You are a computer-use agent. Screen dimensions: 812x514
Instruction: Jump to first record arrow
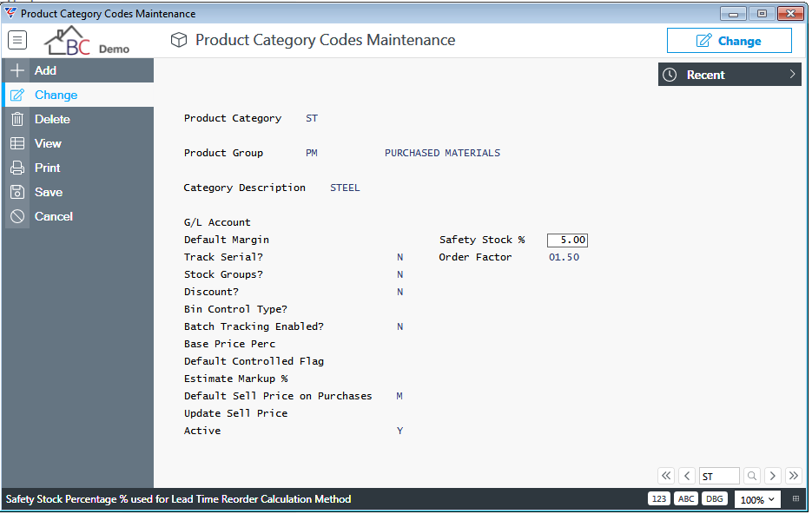pos(666,476)
